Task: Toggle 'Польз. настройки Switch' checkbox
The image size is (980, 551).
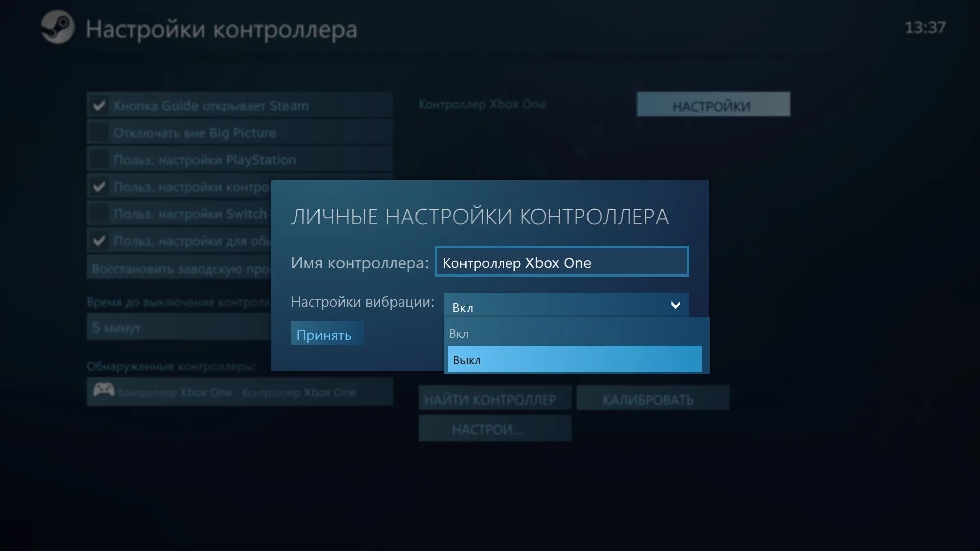Action: [99, 214]
